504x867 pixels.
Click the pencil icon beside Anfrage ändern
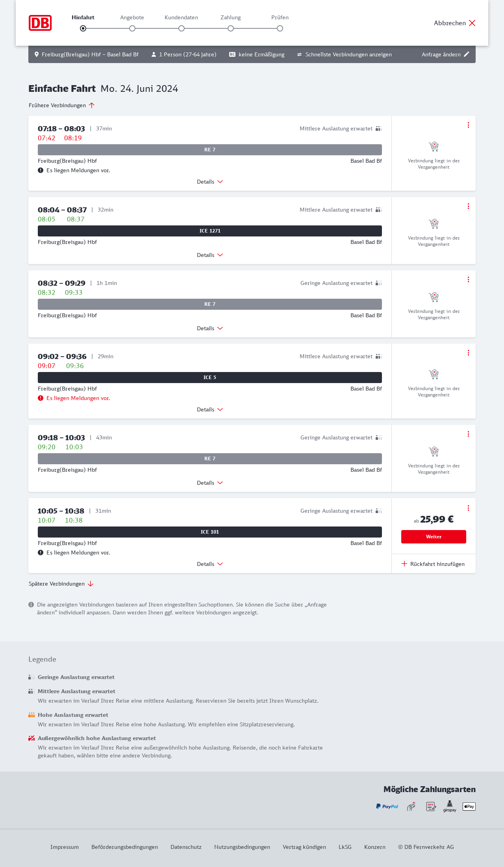pyautogui.click(x=467, y=54)
